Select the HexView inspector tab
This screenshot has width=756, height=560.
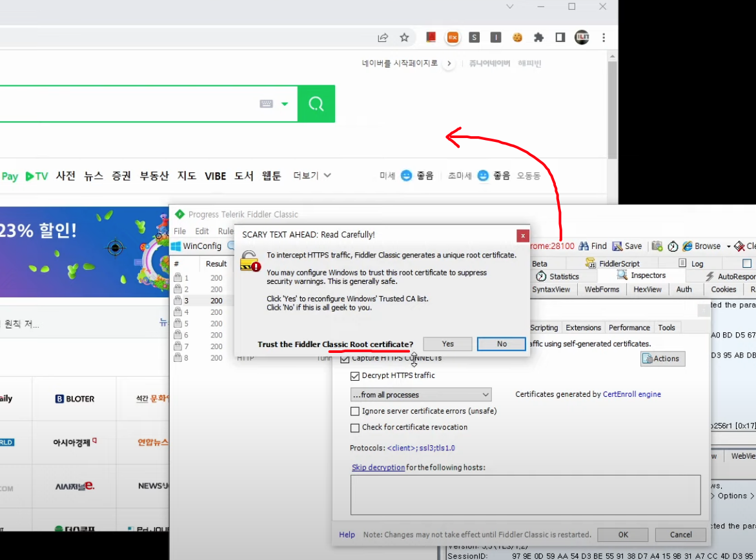tap(648, 289)
